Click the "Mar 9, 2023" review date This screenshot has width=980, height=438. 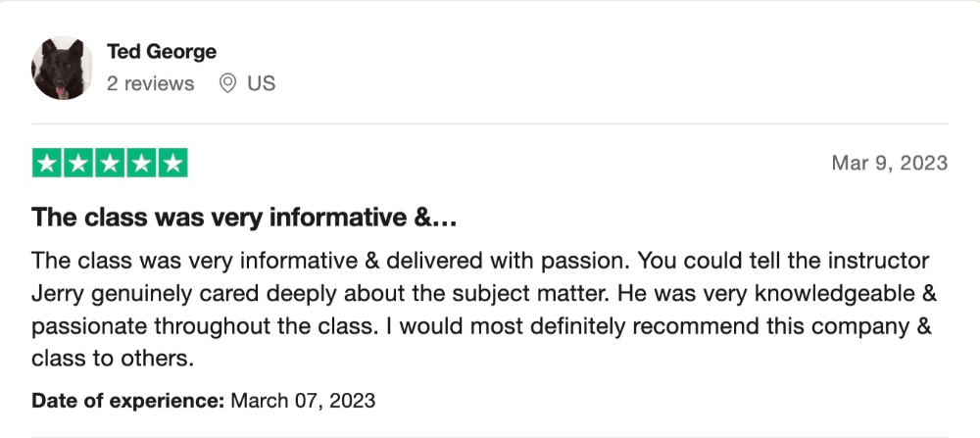[889, 163]
